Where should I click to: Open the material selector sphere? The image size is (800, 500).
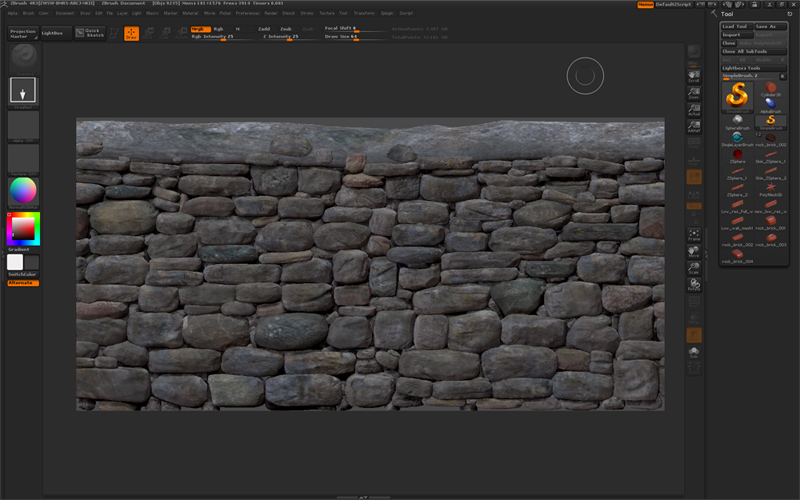click(x=22, y=190)
